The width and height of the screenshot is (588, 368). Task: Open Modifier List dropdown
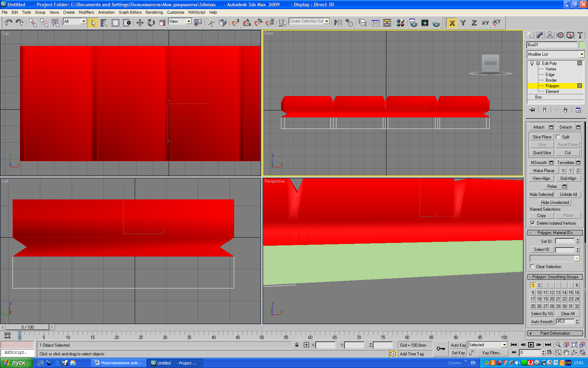pyautogui.click(x=581, y=54)
